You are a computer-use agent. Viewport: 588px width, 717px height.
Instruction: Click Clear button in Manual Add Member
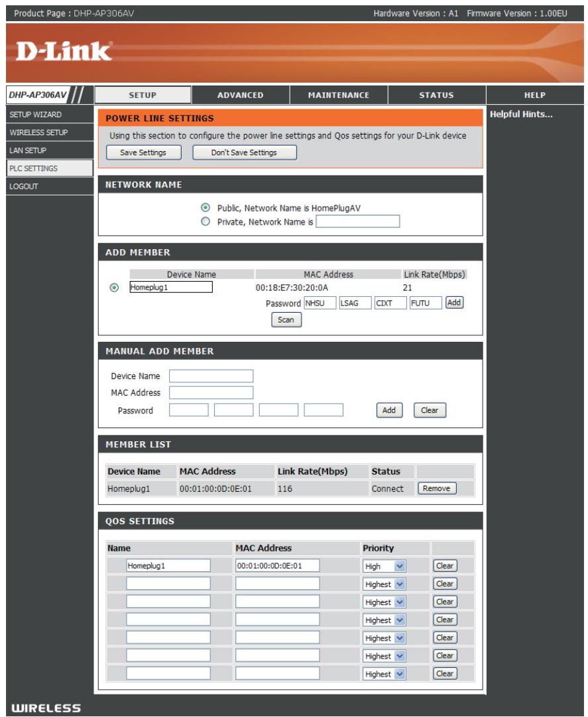430,410
